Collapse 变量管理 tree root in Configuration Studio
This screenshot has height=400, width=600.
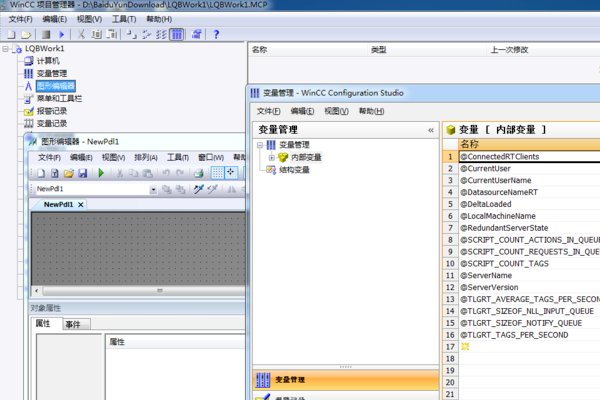[x=260, y=145]
